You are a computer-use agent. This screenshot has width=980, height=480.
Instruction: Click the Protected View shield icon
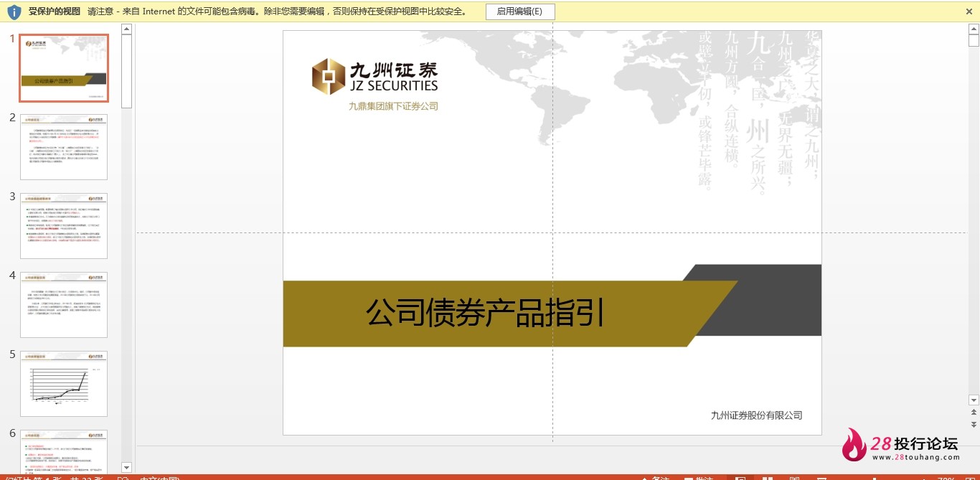[x=14, y=11]
